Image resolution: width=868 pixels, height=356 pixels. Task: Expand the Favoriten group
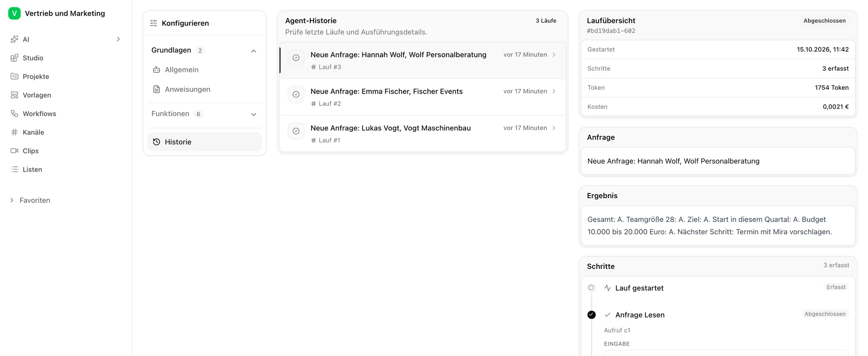[12, 200]
